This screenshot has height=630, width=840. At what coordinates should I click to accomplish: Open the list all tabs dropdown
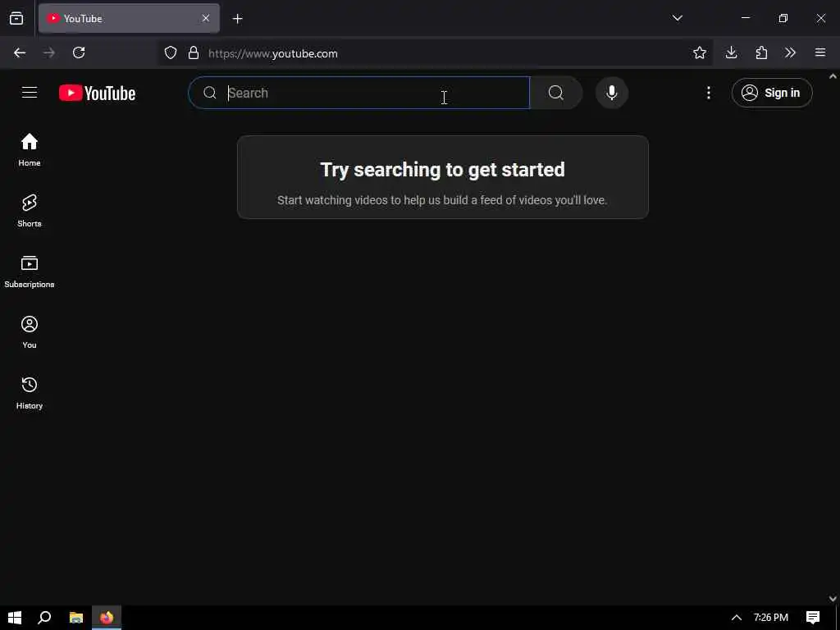tap(677, 18)
